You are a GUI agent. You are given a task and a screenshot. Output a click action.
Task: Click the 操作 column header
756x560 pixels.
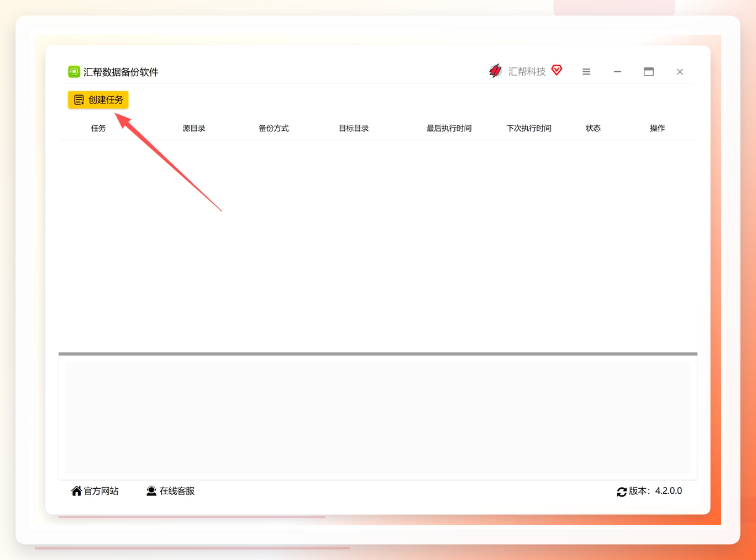pos(657,128)
